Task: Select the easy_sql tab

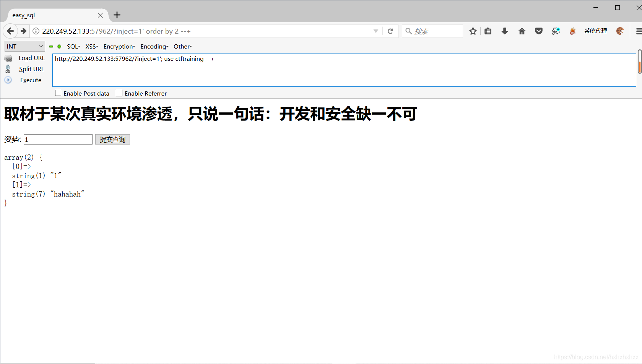Action: point(57,15)
